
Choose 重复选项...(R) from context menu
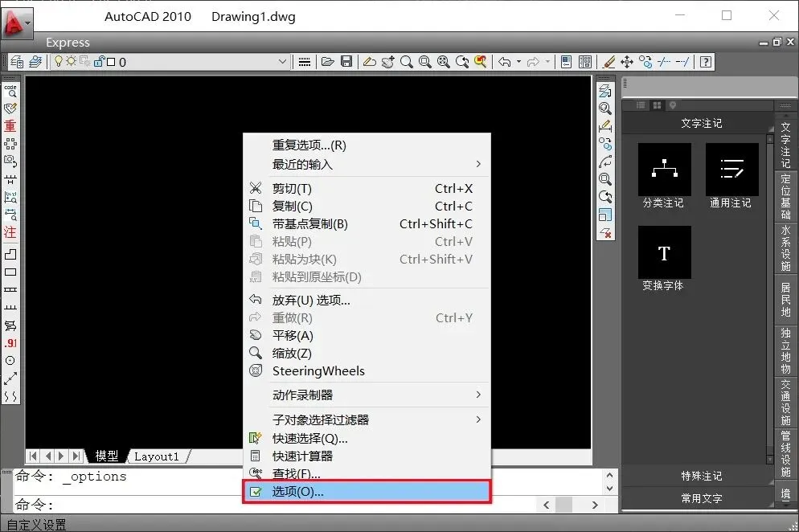(x=367, y=145)
